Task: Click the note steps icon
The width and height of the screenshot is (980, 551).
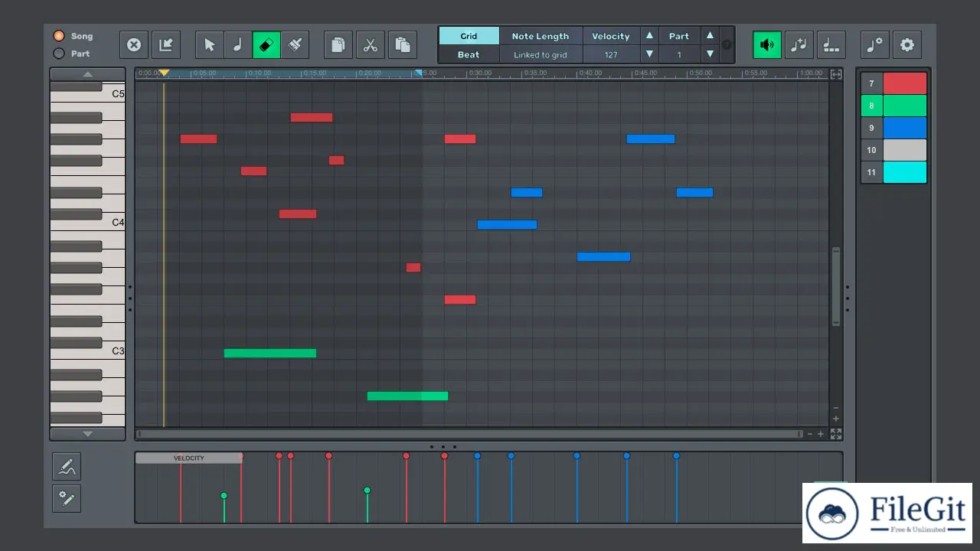Action: click(831, 45)
